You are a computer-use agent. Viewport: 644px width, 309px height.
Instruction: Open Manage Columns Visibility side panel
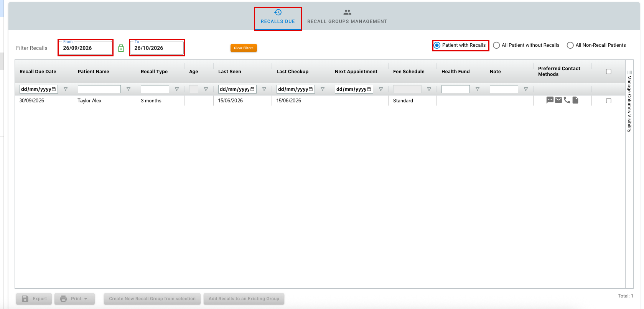point(629,102)
